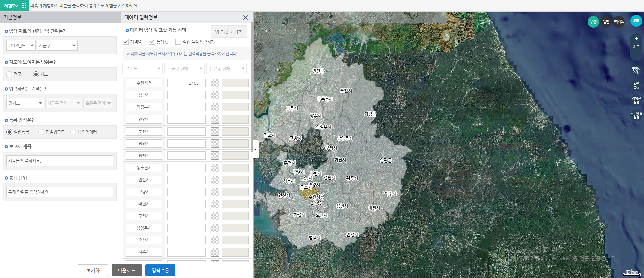Screen dimensions: 644x278
Task: Open 투명도 설정 transparency settings
Action: click(636, 71)
